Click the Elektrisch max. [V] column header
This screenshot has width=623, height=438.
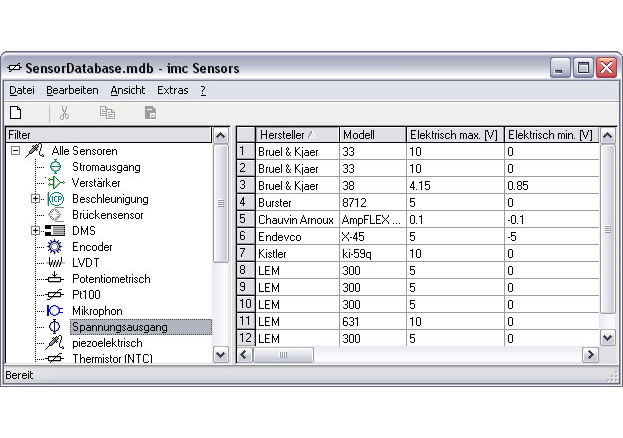(x=455, y=135)
